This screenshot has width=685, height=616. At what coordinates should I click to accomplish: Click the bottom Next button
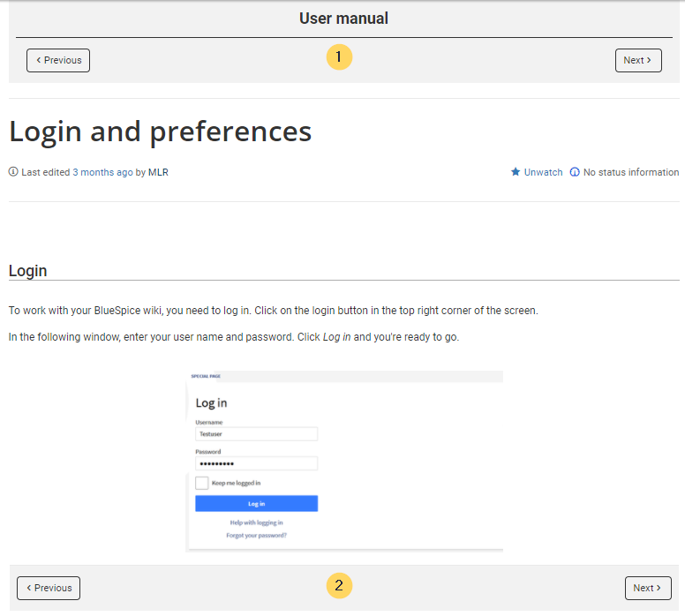[x=648, y=588]
